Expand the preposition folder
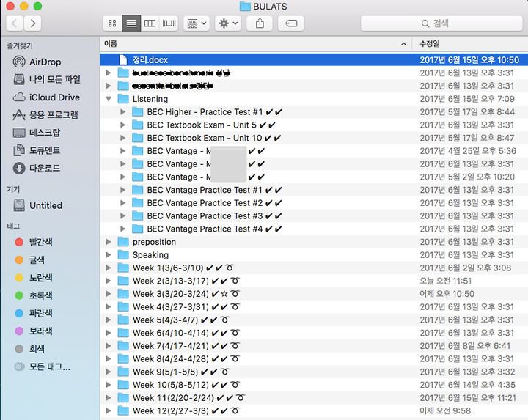Viewport: 528px width, 420px height. coord(109,242)
